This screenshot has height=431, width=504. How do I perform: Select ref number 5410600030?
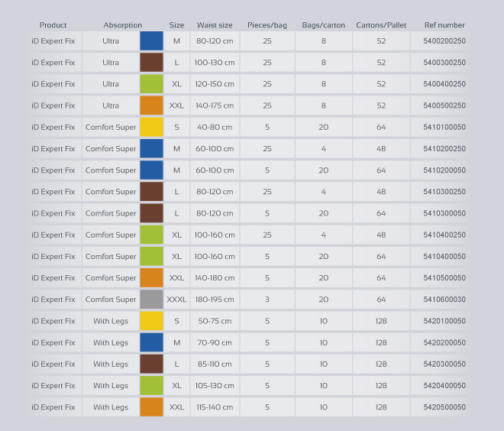click(x=444, y=300)
